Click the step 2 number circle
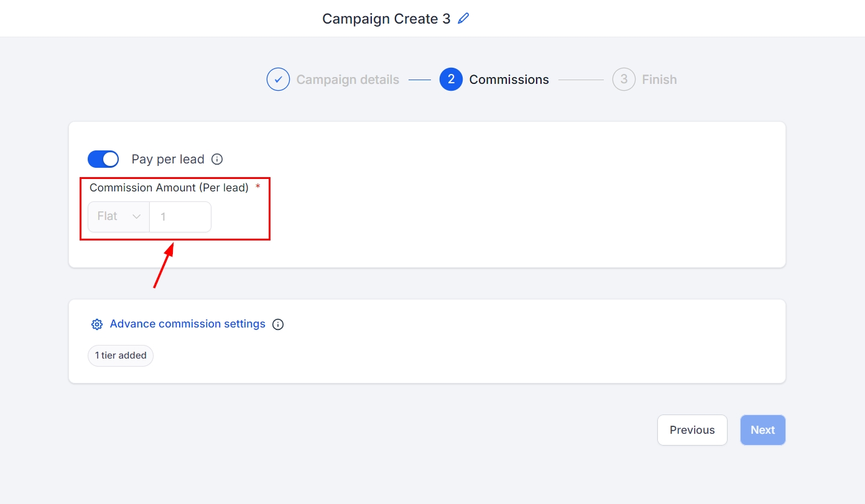The image size is (865, 504). pyautogui.click(x=451, y=80)
